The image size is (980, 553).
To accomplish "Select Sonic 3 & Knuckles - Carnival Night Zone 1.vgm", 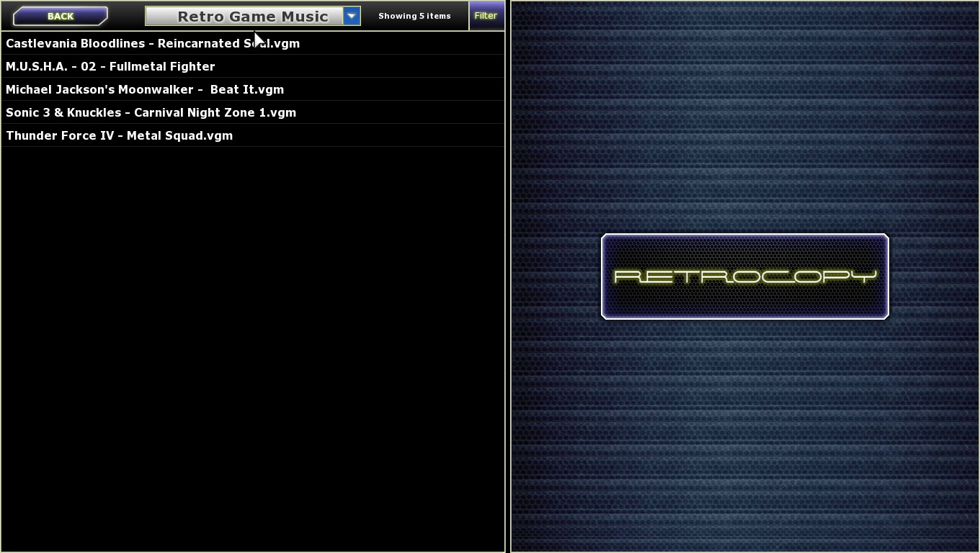I will point(253,112).
